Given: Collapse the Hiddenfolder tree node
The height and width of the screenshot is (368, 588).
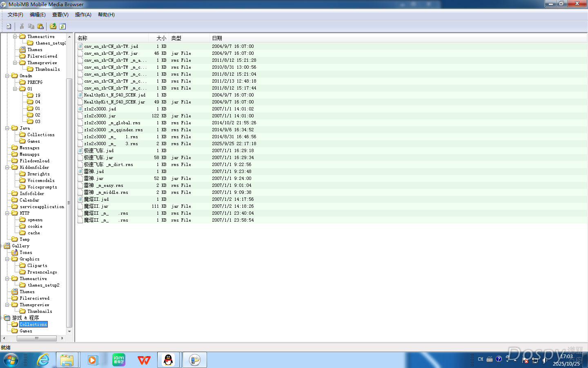Looking at the screenshot, I should [x=7, y=168].
